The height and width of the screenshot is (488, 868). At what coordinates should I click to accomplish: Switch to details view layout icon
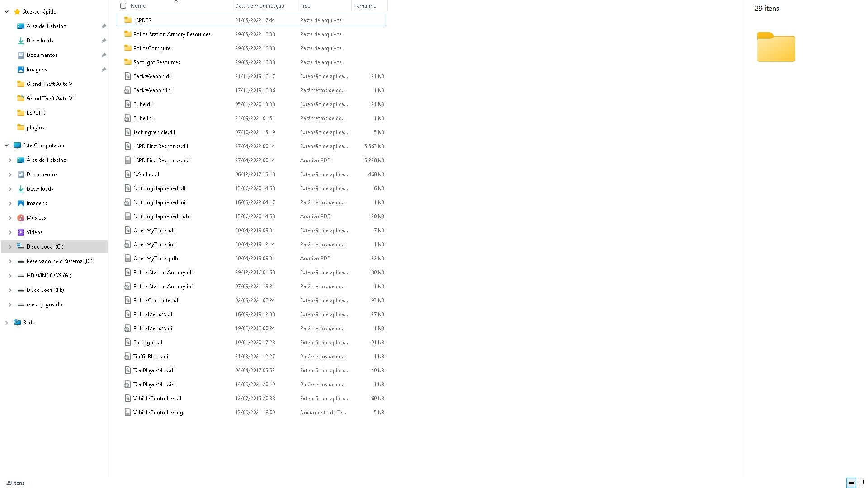(851, 483)
